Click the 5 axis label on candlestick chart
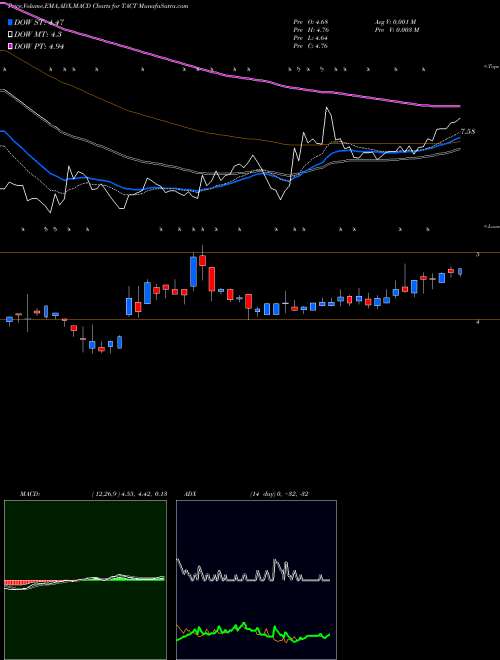 point(477,254)
